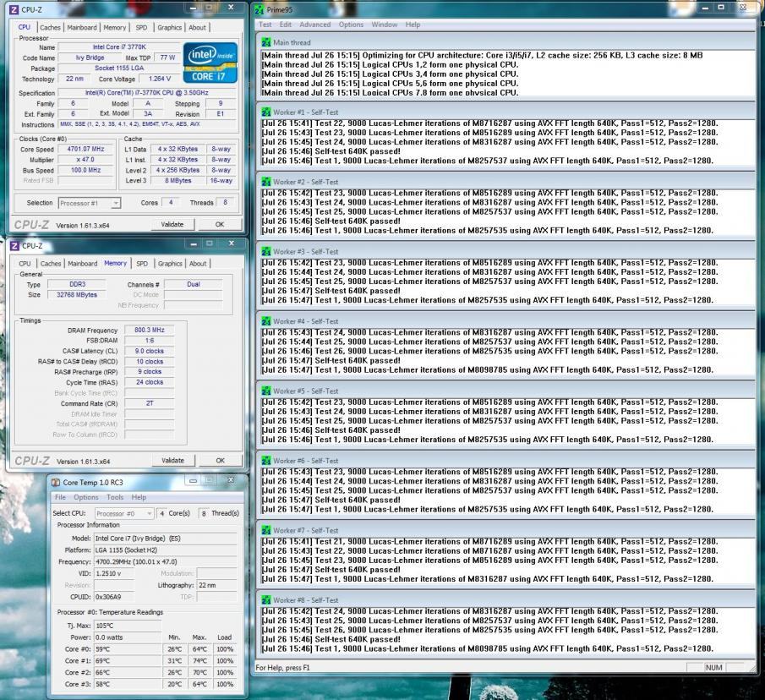Click the Multiplier x 47.0 value
765x700 pixels.
coord(86,160)
